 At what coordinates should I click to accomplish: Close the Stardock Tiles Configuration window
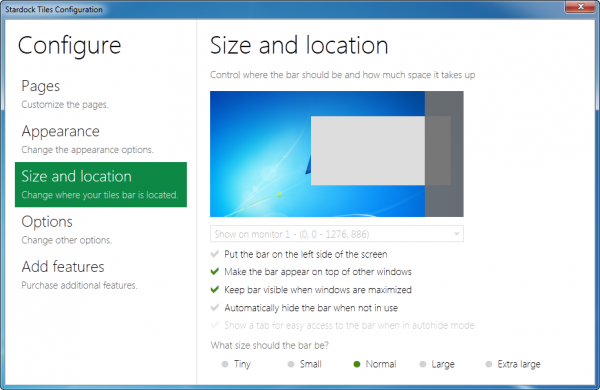tap(580, 7)
